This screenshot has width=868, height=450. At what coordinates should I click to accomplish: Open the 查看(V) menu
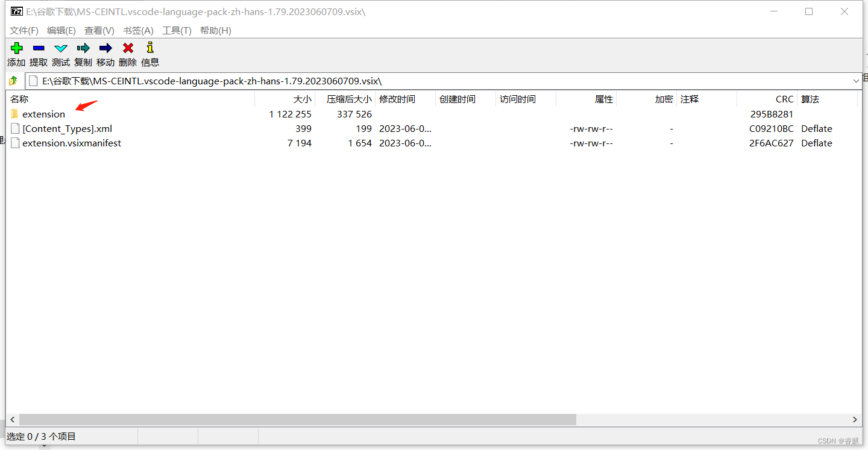[99, 31]
